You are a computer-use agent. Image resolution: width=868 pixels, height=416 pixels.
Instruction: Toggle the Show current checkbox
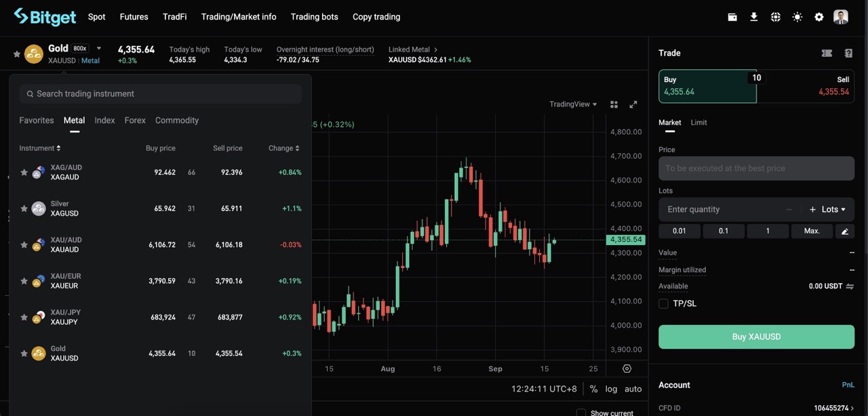(580, 413)
